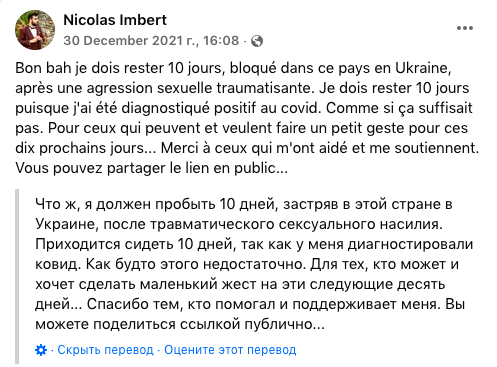Click the translation settings gear icon

point(41,350)
